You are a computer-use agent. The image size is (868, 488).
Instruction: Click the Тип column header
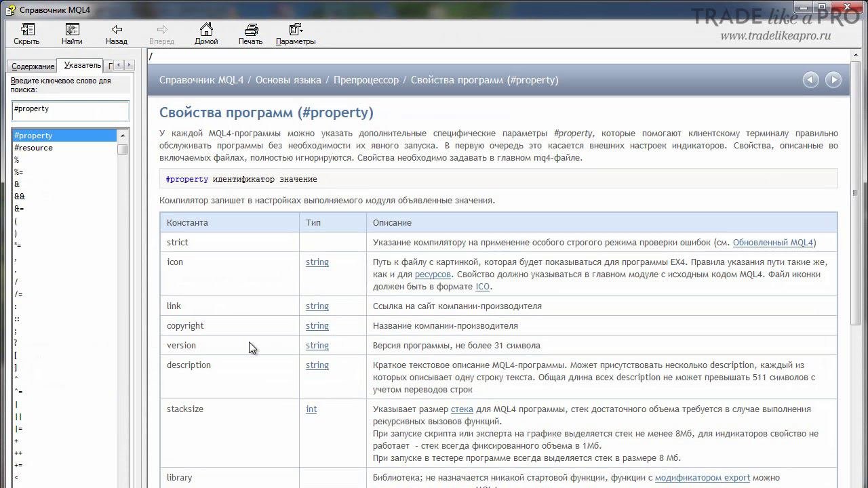pos(333,222)
